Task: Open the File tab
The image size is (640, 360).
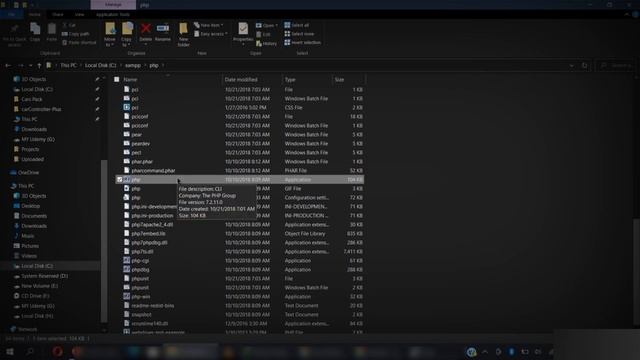Action: coord(11,15)
